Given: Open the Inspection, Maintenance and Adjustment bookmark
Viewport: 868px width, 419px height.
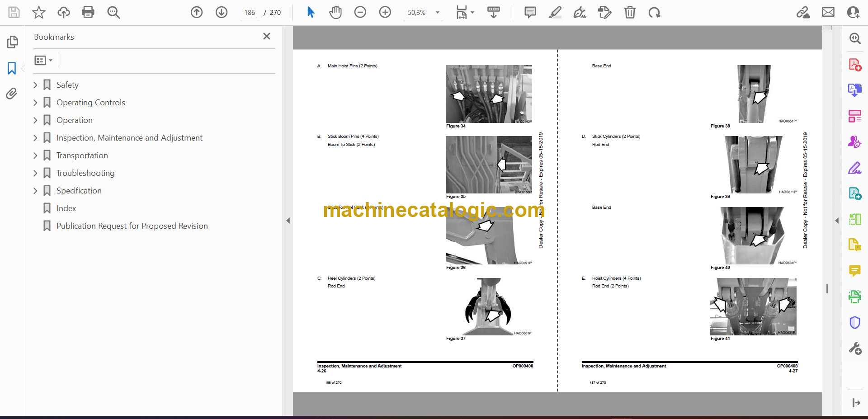Looking at the screenshot, I should tap(129, 138).
